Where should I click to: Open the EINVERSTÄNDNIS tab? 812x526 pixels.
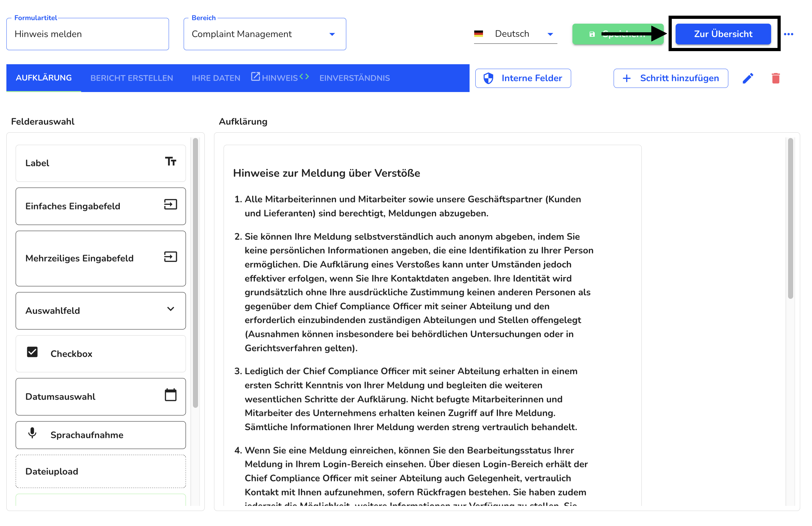pos(355,78)
